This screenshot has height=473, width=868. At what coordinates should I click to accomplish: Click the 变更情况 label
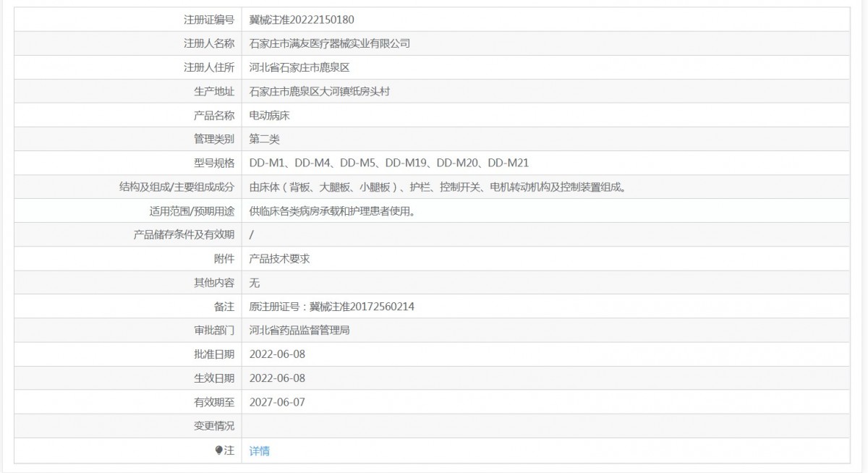pos(214,426)
